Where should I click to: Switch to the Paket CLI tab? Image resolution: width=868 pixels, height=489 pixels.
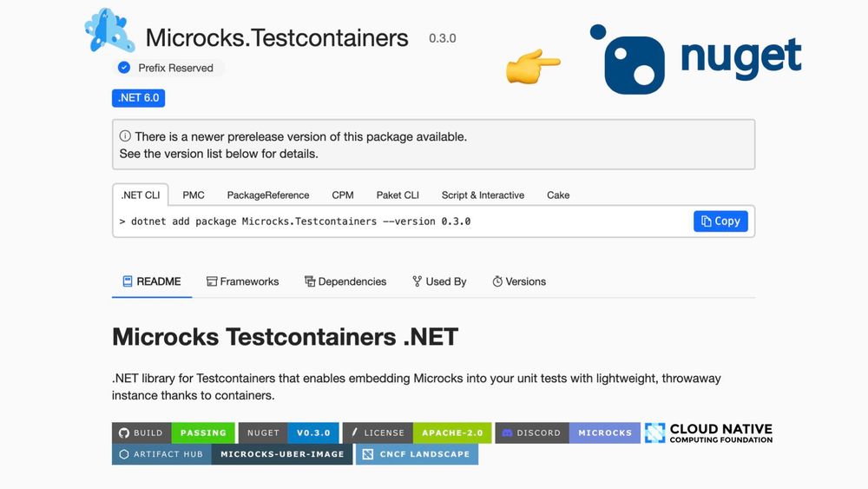click(398, 195)
